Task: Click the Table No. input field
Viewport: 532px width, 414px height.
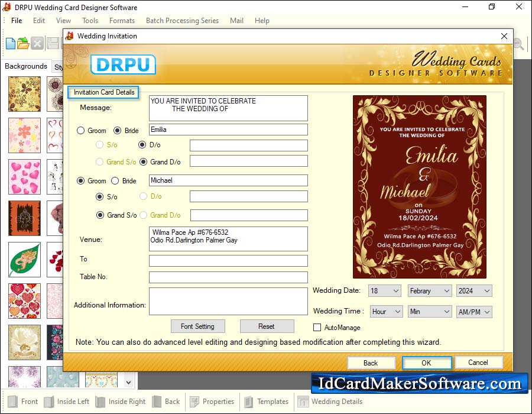Action: (x=228, y=277)
